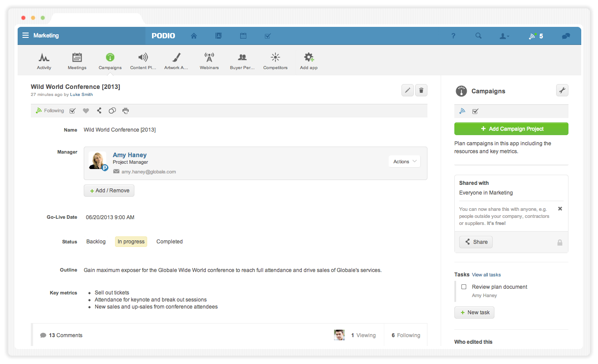Screen dimensions: 598x364
Task: Open notifications showing 5
Action: click(536, 36)
